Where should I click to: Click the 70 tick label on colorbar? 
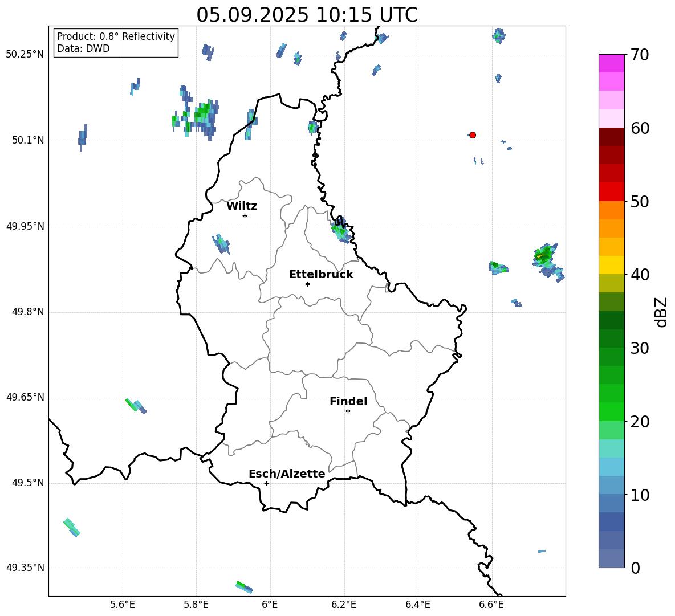click(639, 55)
